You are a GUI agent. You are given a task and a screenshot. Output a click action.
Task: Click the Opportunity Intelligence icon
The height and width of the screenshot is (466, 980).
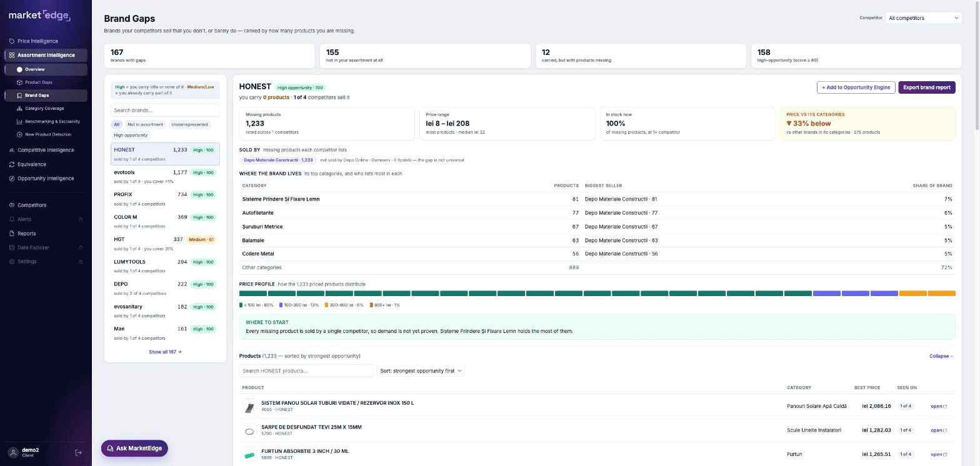click(x=12, y=179)
